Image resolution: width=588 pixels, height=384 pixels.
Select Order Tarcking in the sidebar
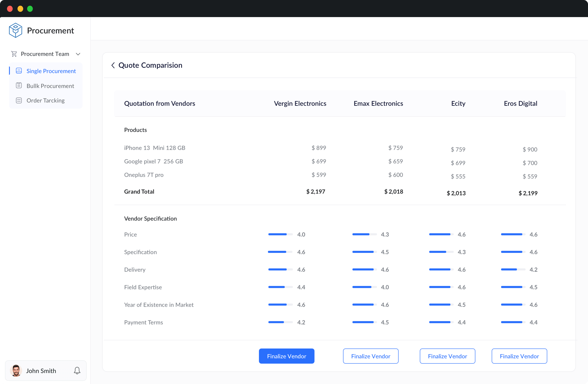point(45,100)
